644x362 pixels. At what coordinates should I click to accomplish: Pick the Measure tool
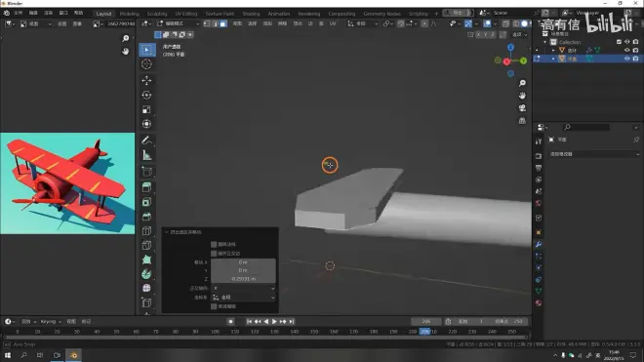[x=146, y=155]
